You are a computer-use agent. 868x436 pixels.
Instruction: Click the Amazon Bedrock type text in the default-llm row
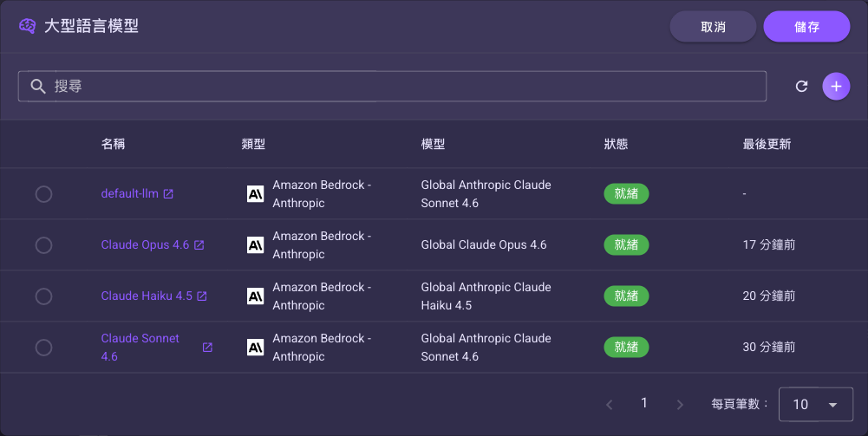coord(323,193)
